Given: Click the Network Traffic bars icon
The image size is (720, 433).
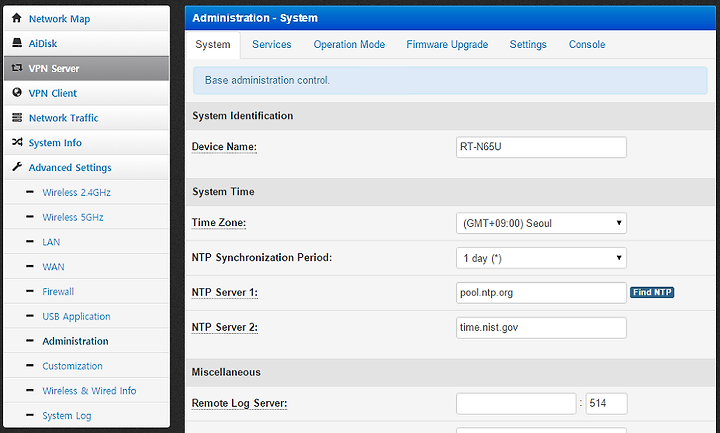Looking at the screenshot, I should point(17,117).
